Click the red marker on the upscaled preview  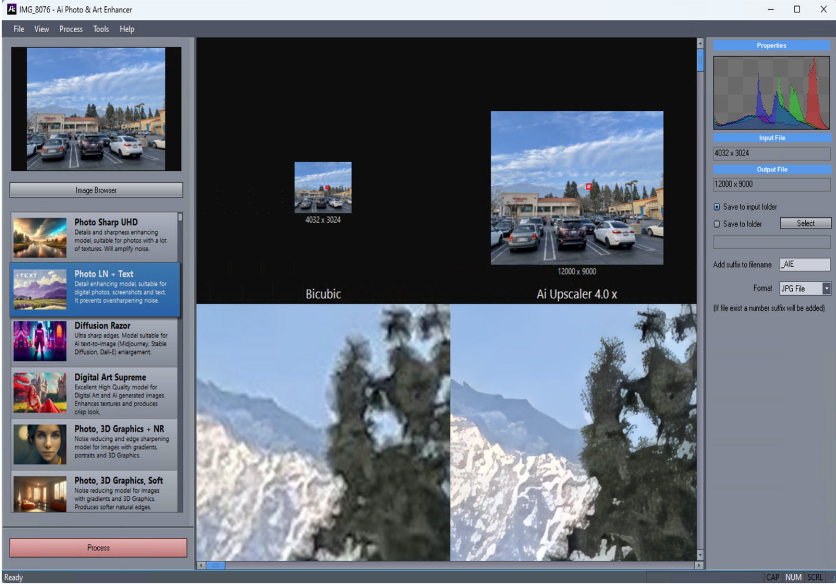click(589, 186)
